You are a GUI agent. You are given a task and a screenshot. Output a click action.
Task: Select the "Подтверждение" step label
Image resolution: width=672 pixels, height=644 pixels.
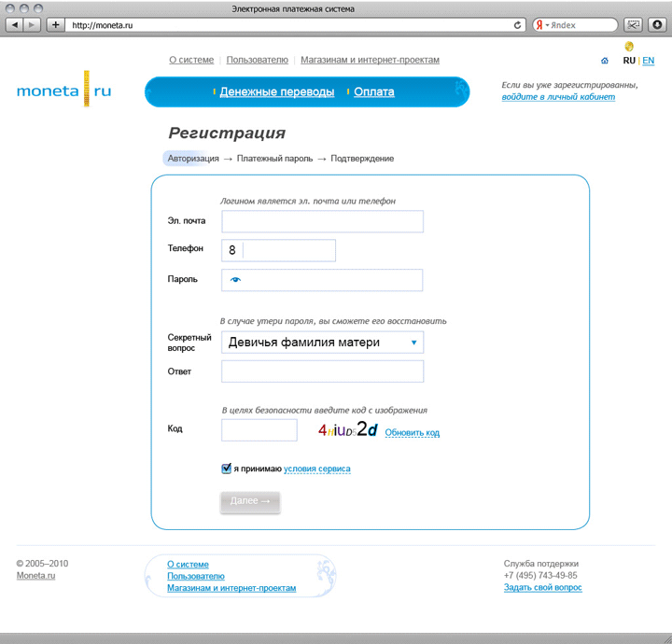(362, 159)
